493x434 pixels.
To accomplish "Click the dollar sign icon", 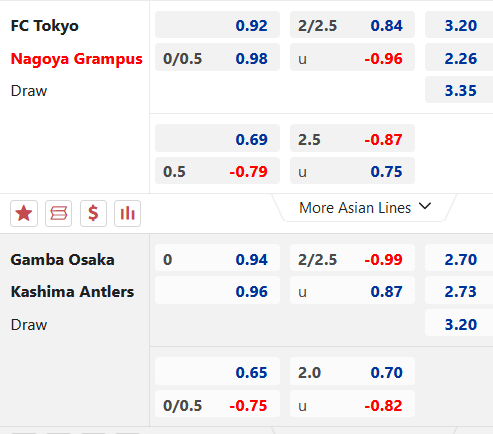I will tap(93, 213).
